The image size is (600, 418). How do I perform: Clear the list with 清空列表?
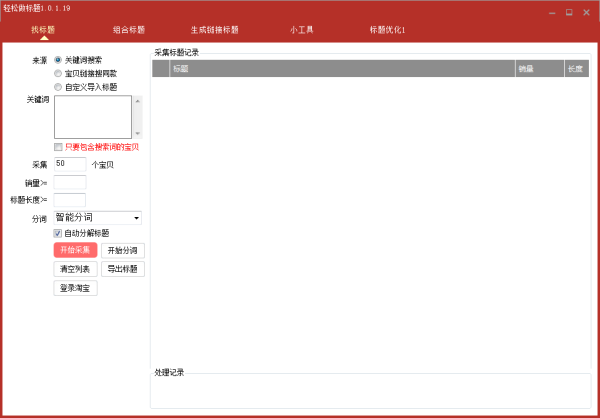click(x=75, y=269)
